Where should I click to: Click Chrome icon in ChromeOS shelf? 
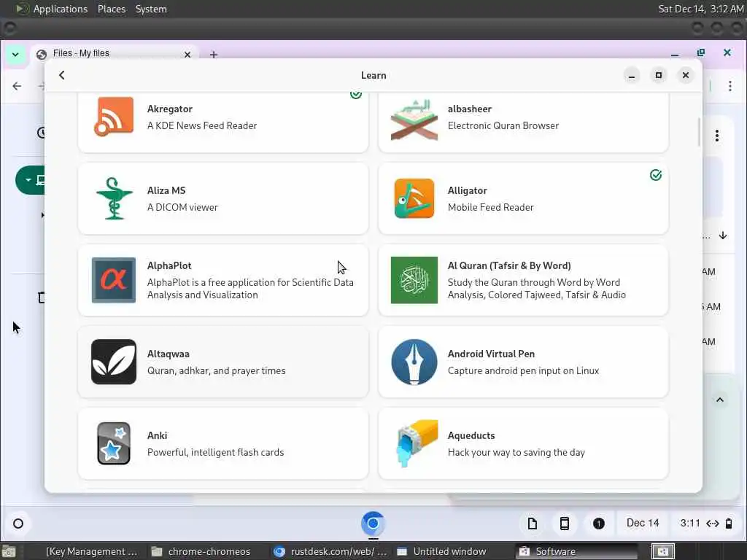point(373,524)
